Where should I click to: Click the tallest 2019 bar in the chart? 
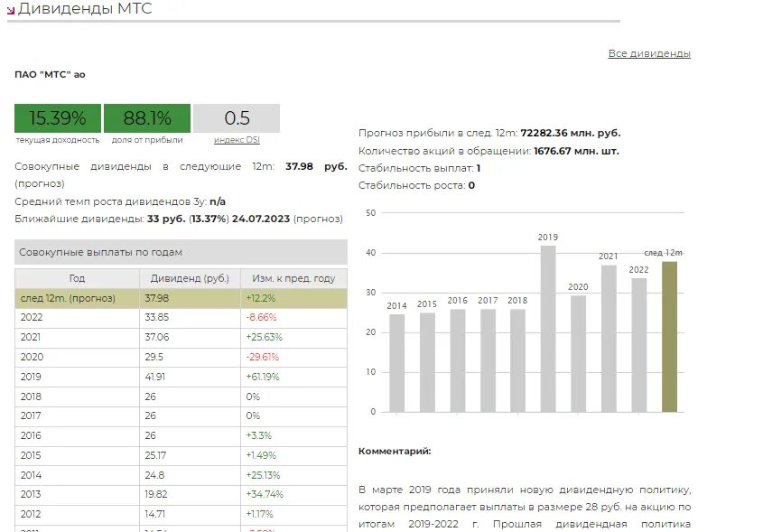[548, 329]
